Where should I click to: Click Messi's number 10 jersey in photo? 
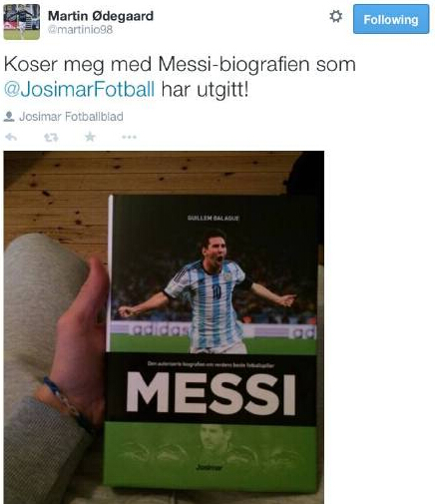coord(217,291)
